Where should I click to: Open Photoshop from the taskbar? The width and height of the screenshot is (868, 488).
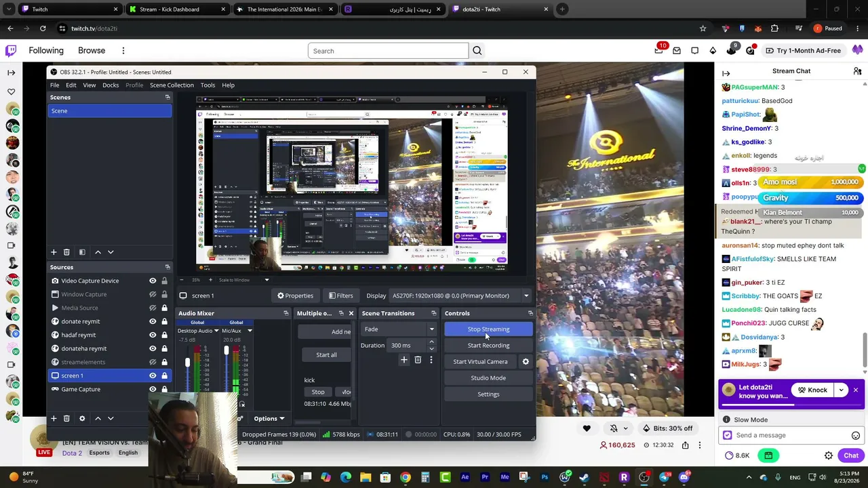(545, 477)
